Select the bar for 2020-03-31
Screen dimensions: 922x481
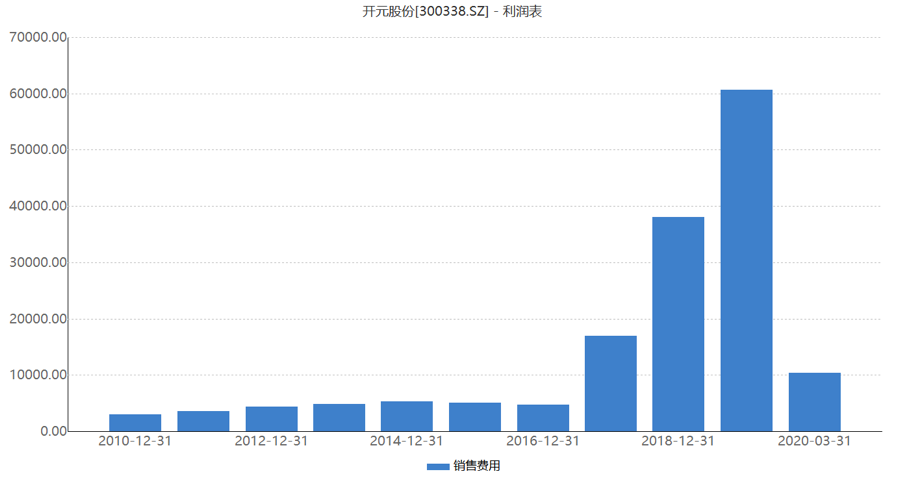[x=814, y=402]
